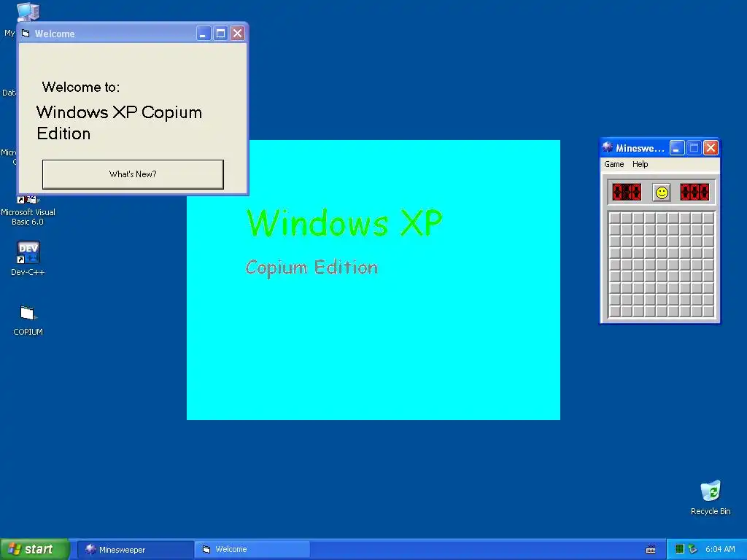The width and height of the screenshot is (747, 560).
Task: Minimize the Minesweeper window
Action: pos(677,148)
